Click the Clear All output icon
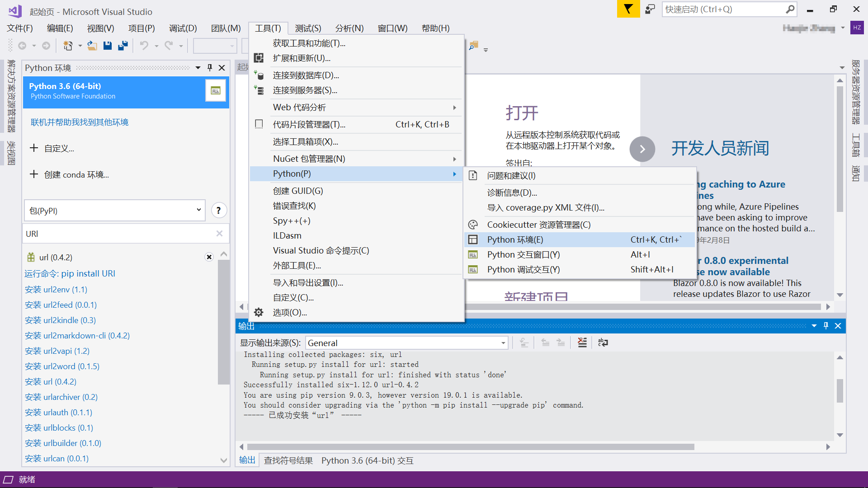 [582, 343]
